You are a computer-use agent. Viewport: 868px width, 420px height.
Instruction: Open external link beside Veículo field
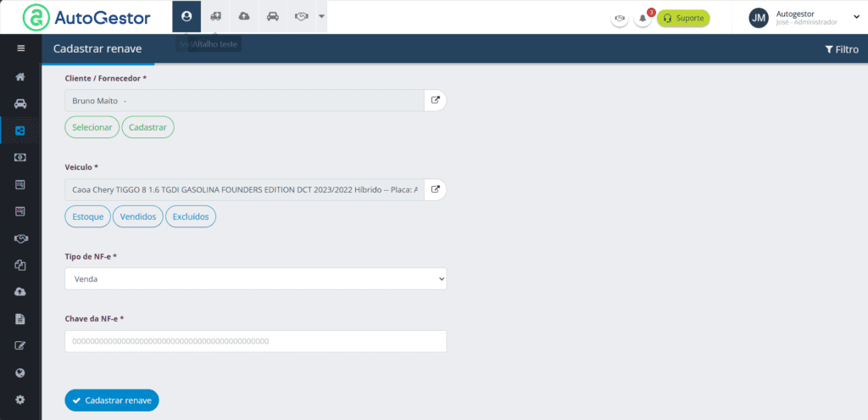click(x=436, y=189)
